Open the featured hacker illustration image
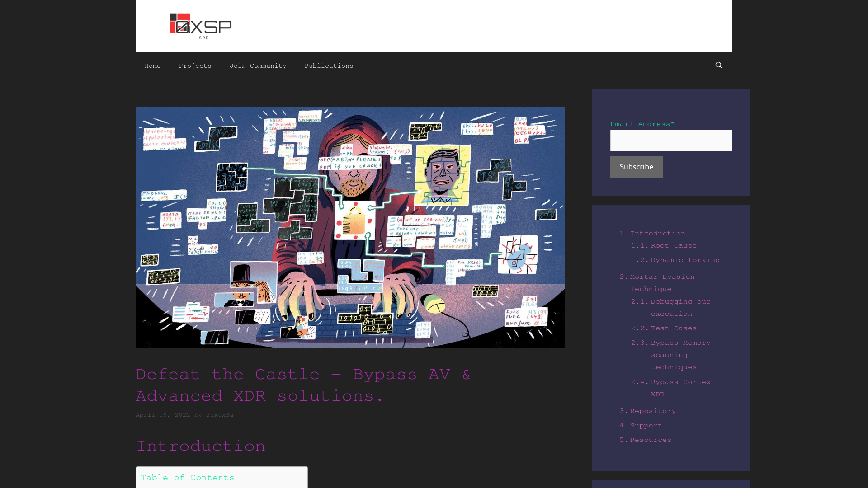This screenshot has width=868, height=488. tap(350, 227)
